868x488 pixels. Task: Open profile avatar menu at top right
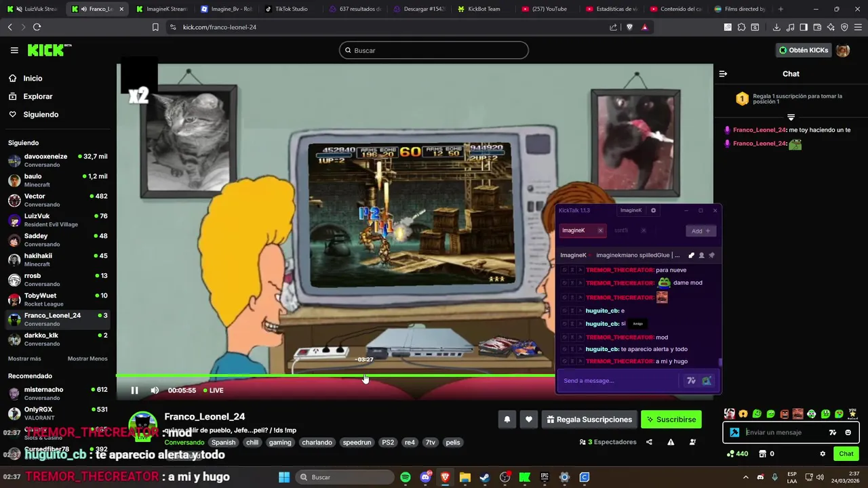pyautogui.click(x=843, y=50)
